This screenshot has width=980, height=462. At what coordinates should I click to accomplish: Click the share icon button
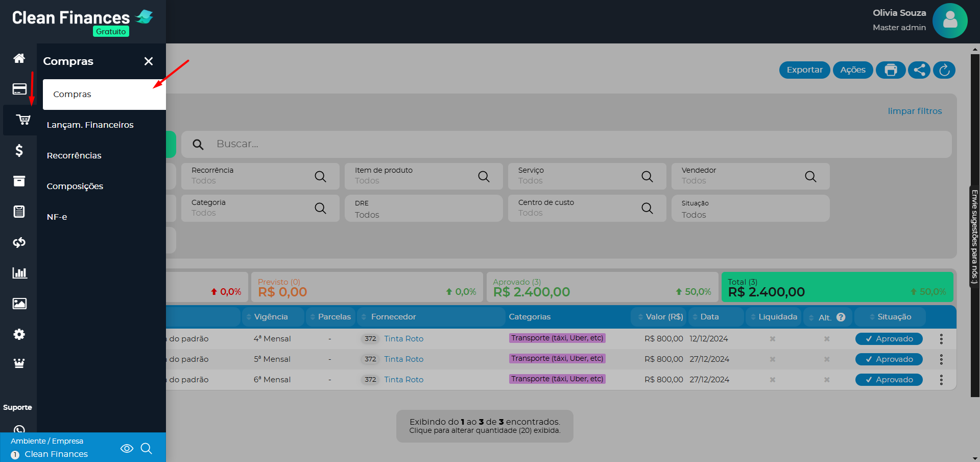[919, 70]
